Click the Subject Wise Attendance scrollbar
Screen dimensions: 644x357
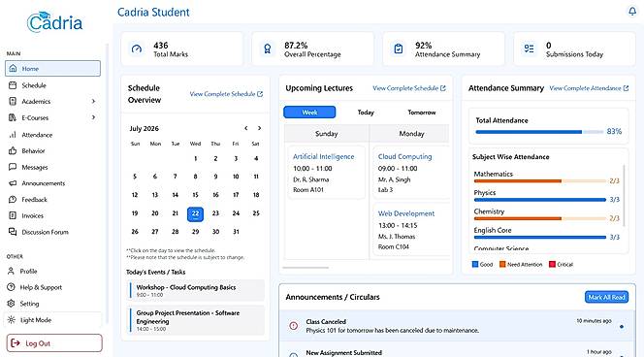click(x=625, y=196)
